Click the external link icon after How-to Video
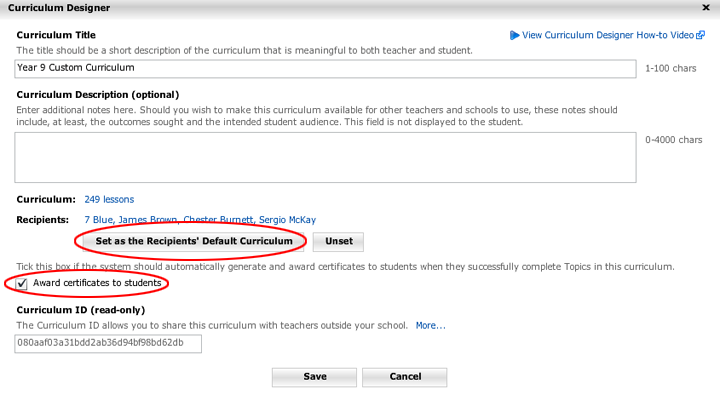 tap(700, 35)
